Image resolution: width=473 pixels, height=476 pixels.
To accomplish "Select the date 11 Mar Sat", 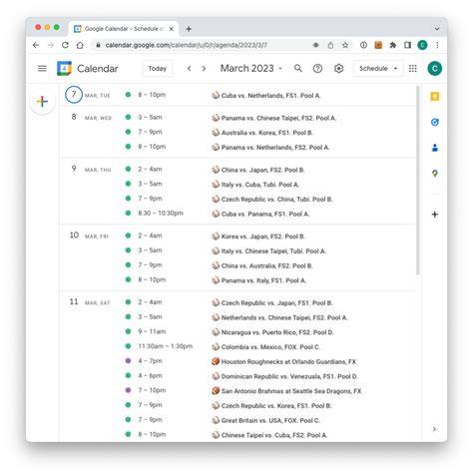I will coord(74,302).
